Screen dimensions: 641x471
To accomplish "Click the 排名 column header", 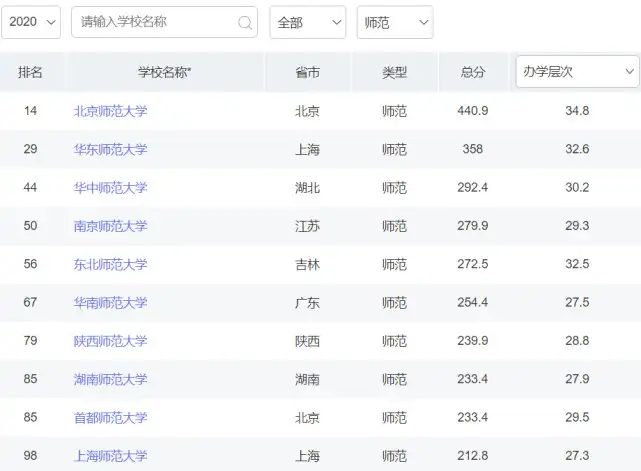I will click(30, 72).
